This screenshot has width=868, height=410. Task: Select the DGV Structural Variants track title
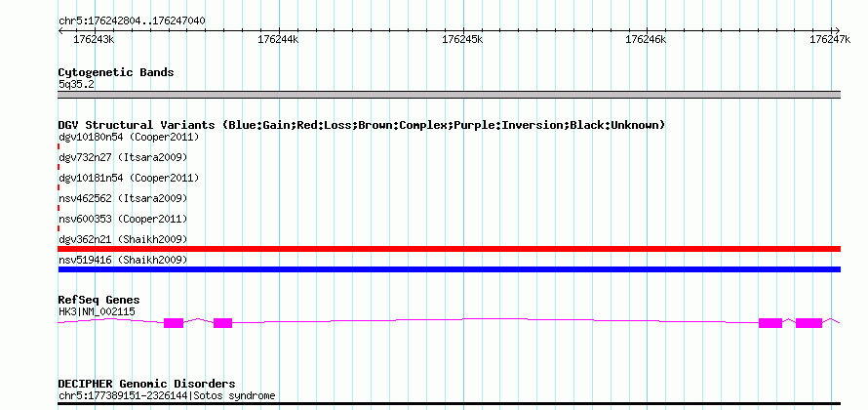click(x=362, y=125)
